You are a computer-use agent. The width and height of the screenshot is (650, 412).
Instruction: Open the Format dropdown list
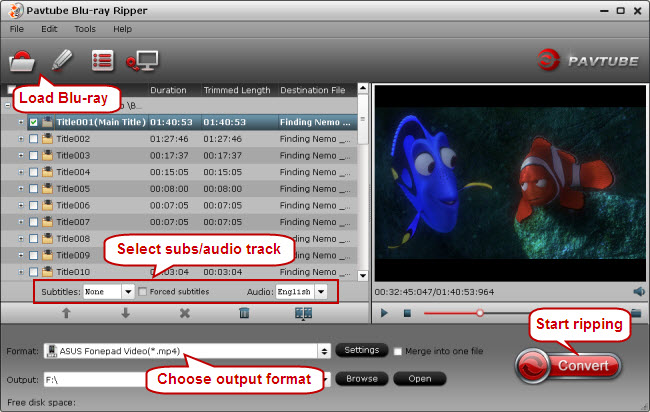click(x=324, y=351)
